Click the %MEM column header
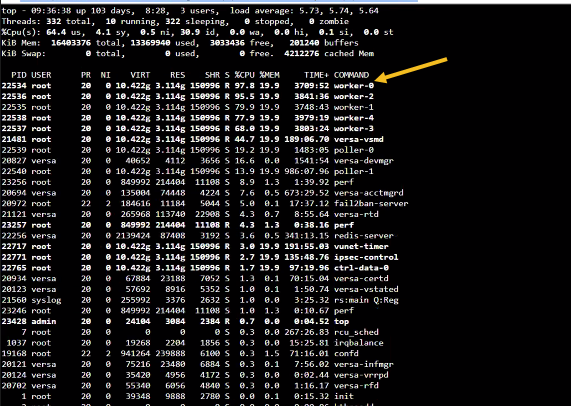Image resolution: width=571 pixels, height=406 pixels. [x=269, y=75]
